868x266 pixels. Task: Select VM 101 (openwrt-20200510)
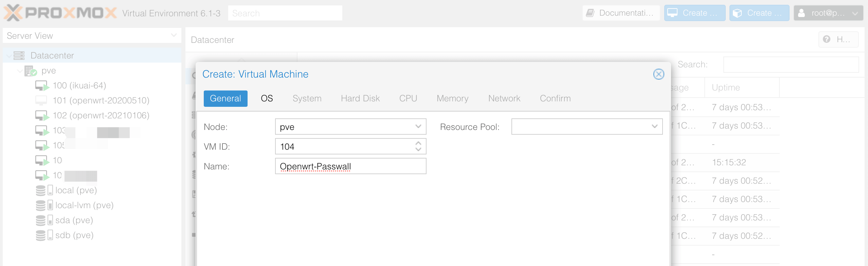point(101,100)
